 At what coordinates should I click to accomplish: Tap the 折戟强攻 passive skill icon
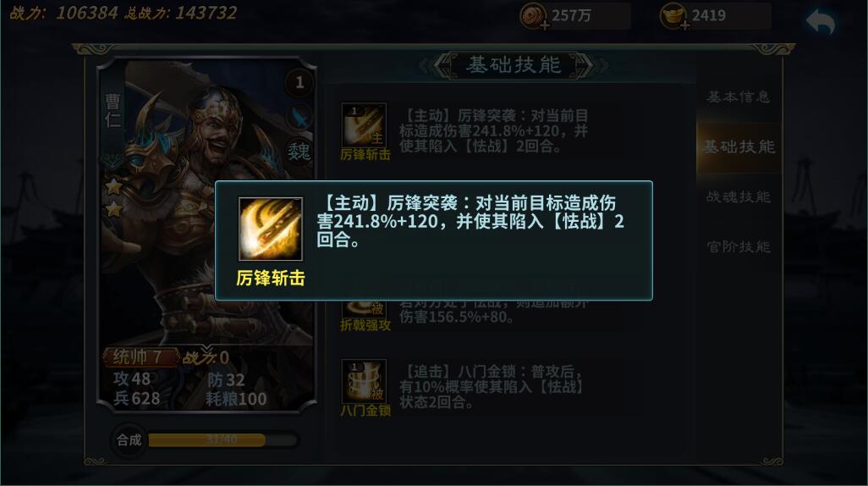pyautogui.click(x=364, y=309)
